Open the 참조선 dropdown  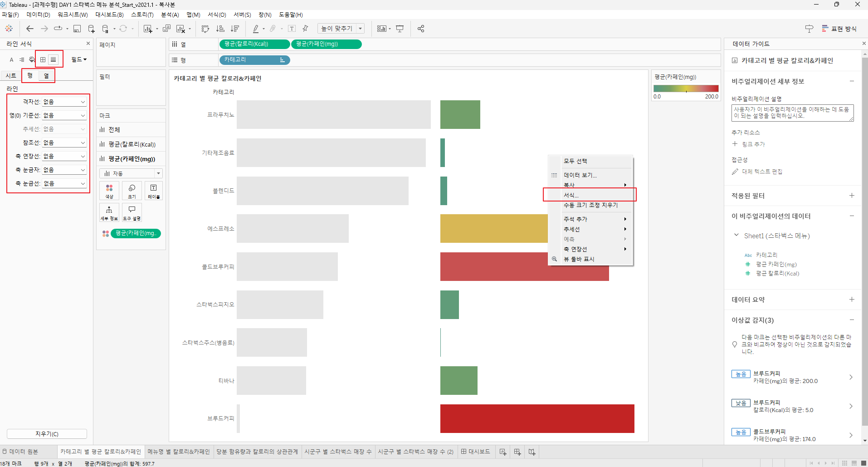coord(64,143)
